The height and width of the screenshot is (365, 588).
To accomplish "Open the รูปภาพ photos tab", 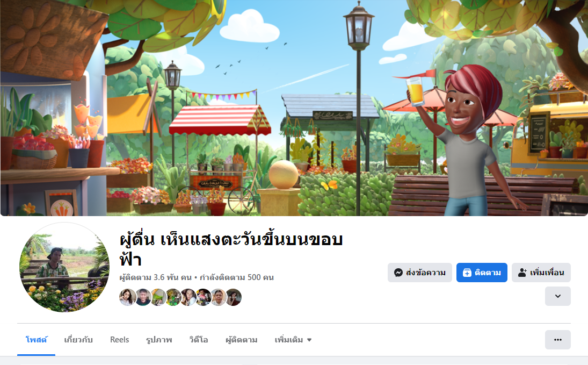I will tap(159, 340).
